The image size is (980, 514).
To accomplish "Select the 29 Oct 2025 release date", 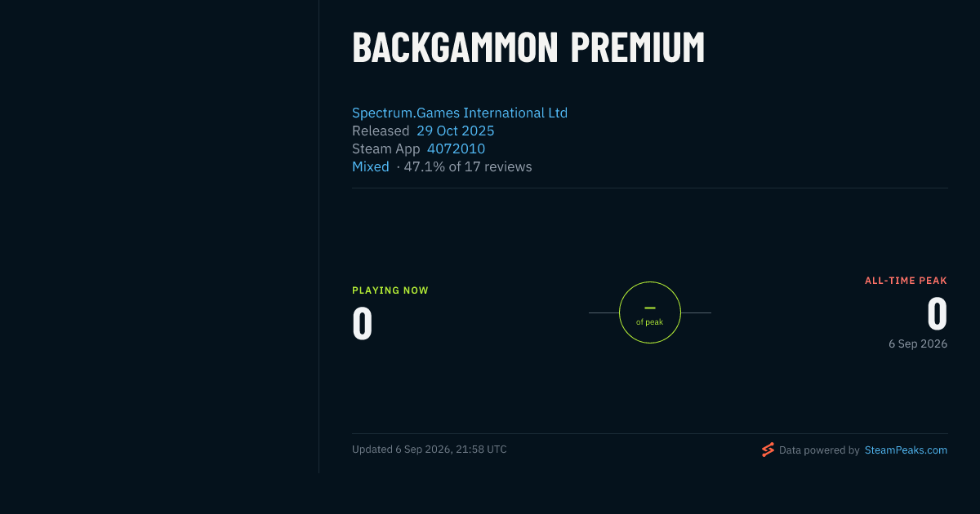I will (x=456, y=131).
